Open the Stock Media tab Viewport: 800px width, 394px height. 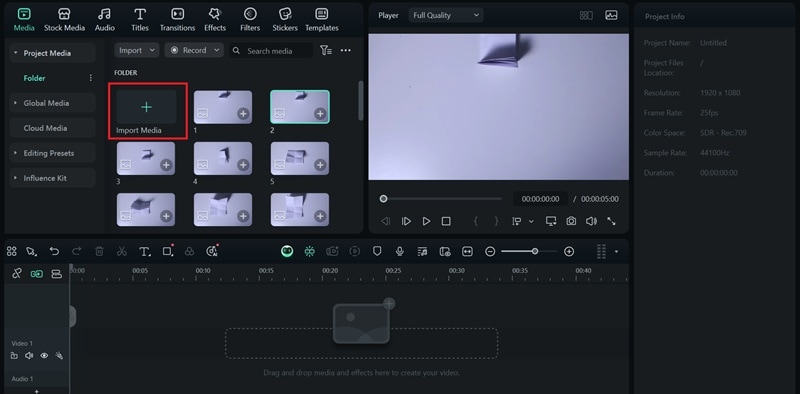pyautogui.click(x=64, y=20)
